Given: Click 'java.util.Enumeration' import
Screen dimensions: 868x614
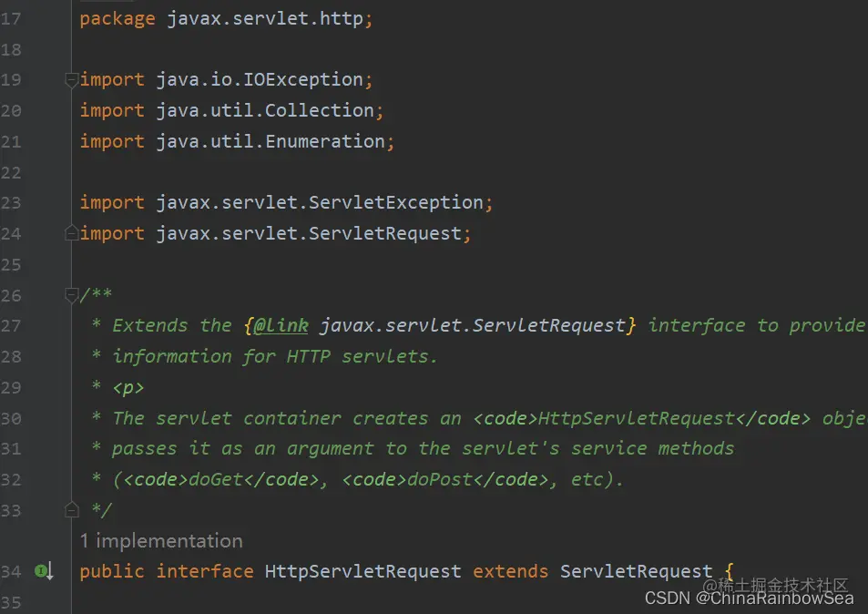Looking at the screenshot, I should point(271,142).
